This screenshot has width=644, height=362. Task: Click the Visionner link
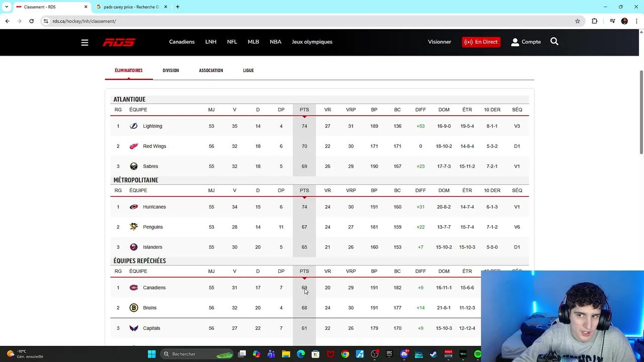tap(439, 42)
